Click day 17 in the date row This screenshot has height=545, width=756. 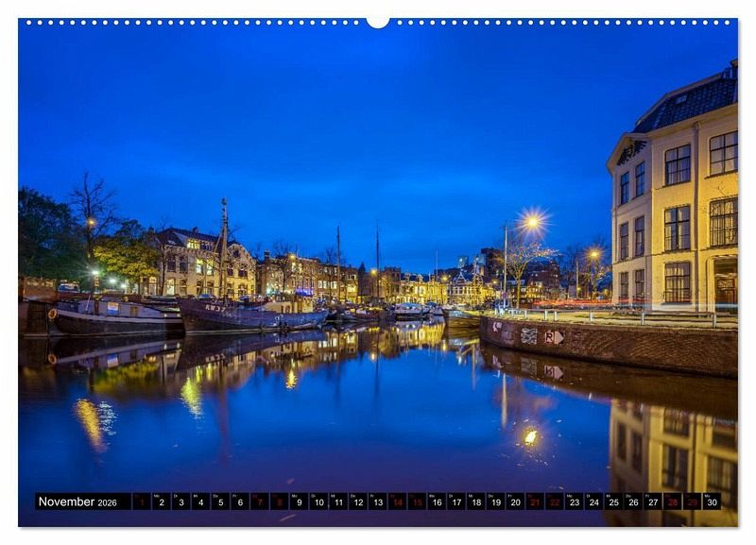click(x=456, y=502)
